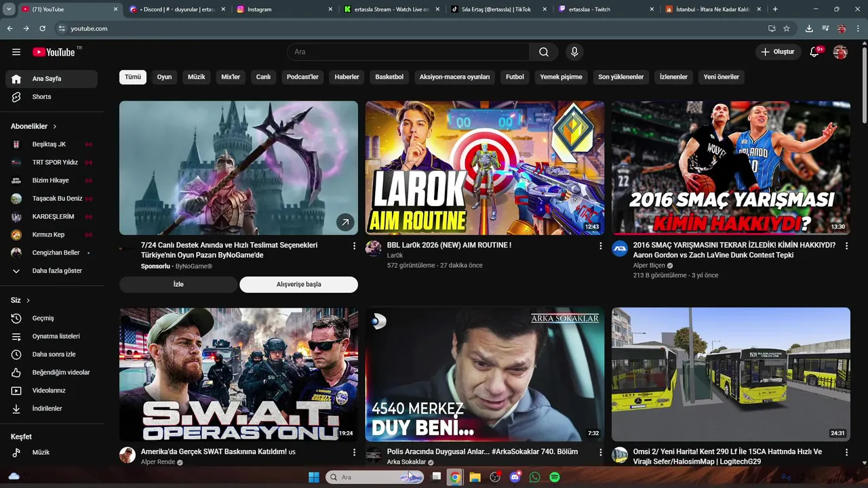Click external link arrow on ad thumbnail
This screenshot has height=488, width=868.
pyautogui.click(x=345, y=222)
